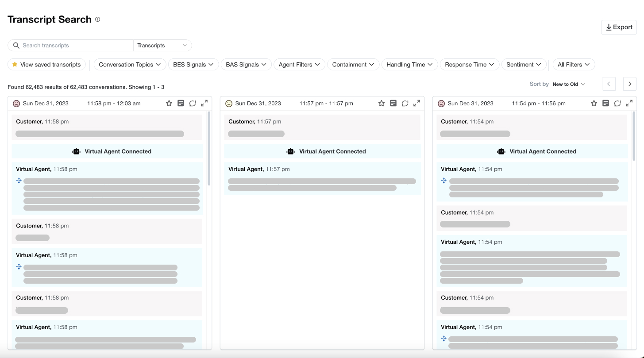Open the Conversation Topics filter
Screen dimensions: 644x358
pyautogui.click(x=129, y=64)
